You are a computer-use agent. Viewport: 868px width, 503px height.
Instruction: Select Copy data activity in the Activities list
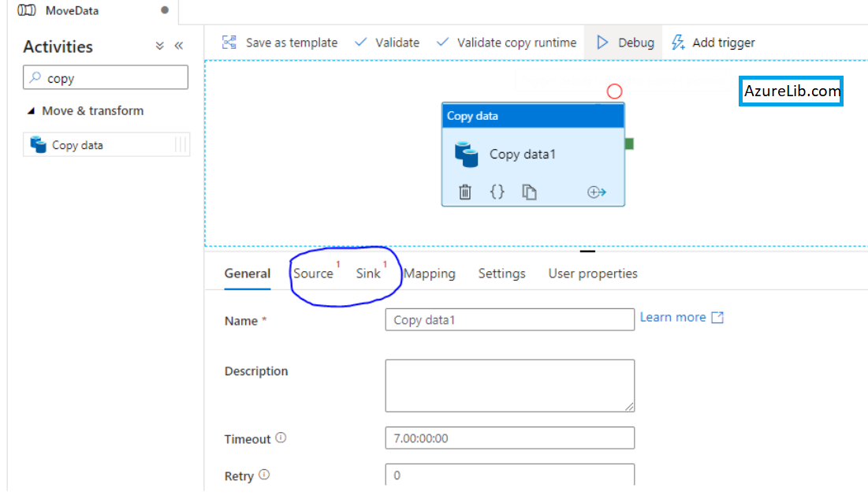pos(106,145)
